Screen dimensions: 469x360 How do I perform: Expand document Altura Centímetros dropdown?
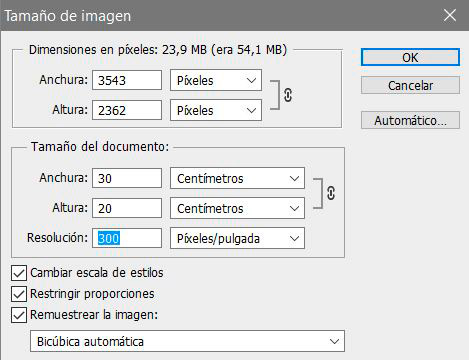237,208
